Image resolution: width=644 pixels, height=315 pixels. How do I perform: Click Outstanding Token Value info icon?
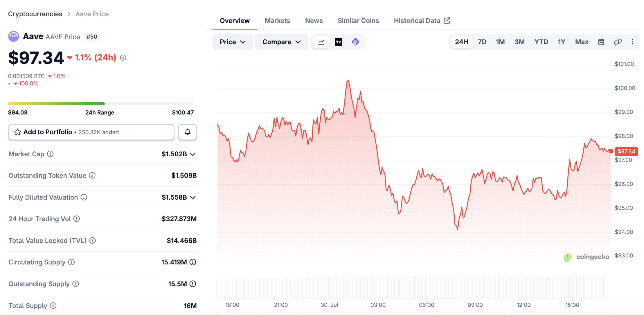pos(92,176)
